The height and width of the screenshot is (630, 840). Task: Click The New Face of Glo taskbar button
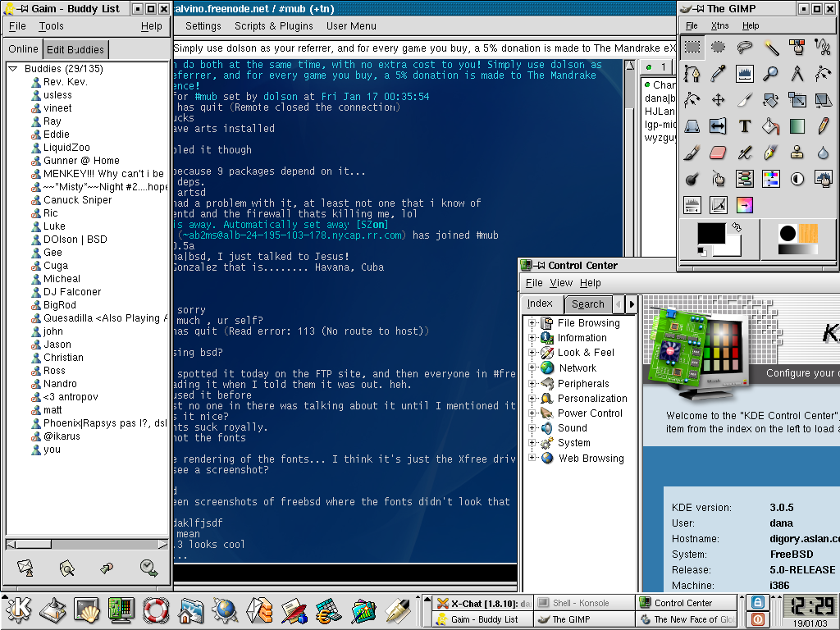tap(687, 619)
